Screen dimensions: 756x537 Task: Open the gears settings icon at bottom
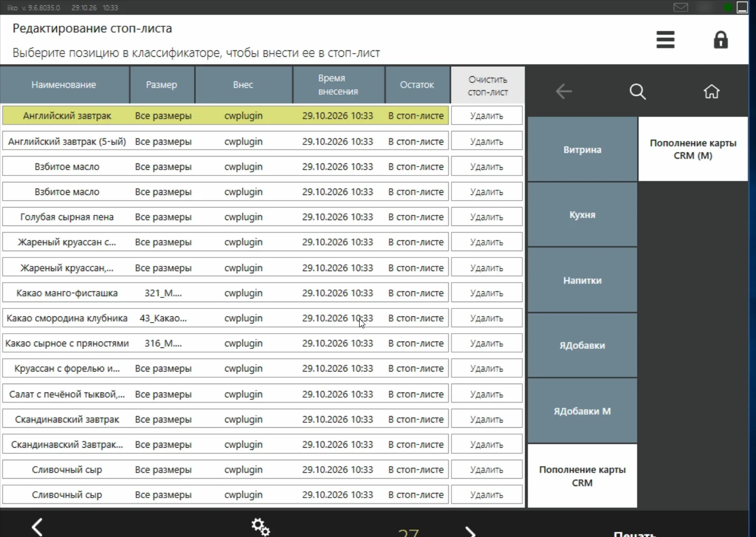pyautogui.click(x=260, y=526)
